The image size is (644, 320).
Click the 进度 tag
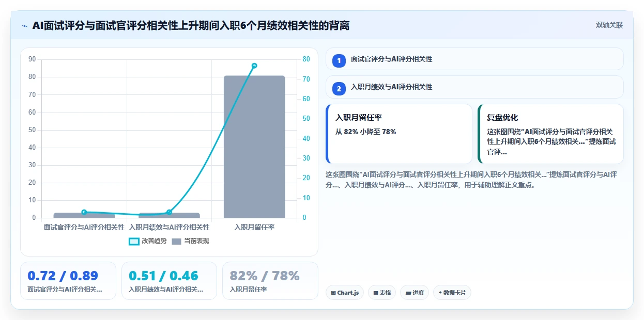click(415, 293)
